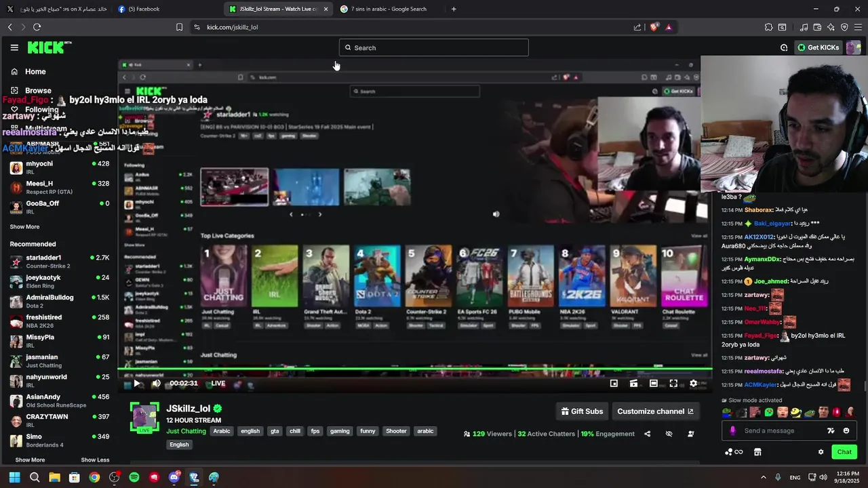
Task: Click the Just Chatting category link
Action: tap(186, 431)
